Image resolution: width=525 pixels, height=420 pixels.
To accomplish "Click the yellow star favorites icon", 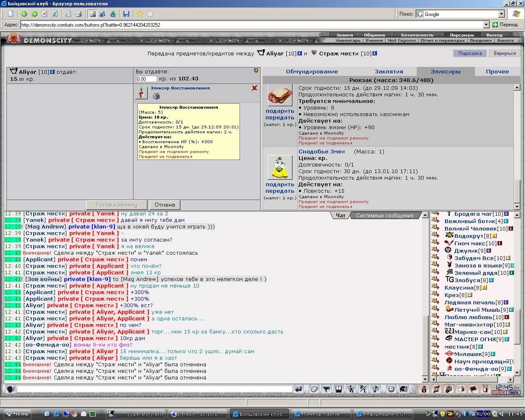I will (139, 14).
